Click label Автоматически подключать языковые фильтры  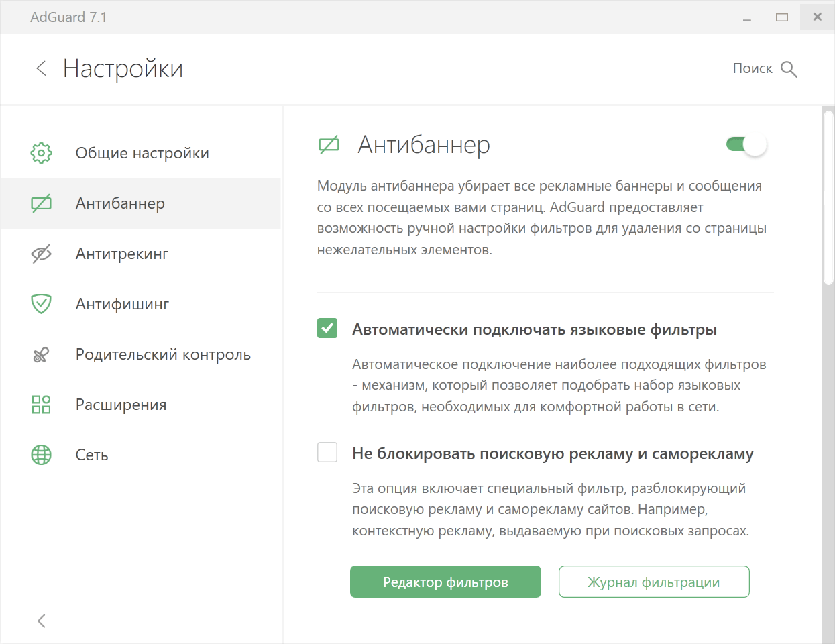pyautogui.click(x=535, y=329)
